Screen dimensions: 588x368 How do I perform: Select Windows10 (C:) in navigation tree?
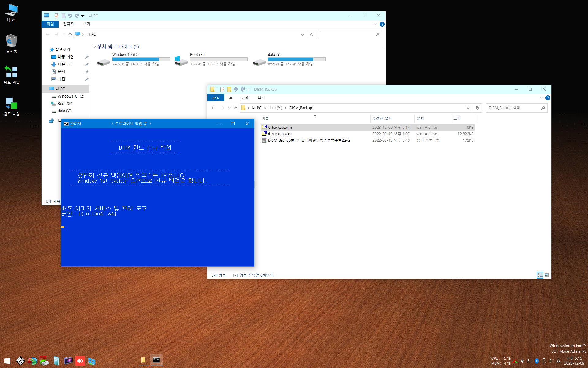tap(71, 96)
